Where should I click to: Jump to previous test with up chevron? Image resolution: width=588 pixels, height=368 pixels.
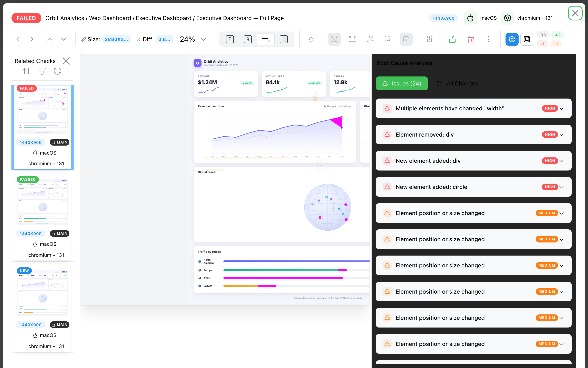(50, 39)
